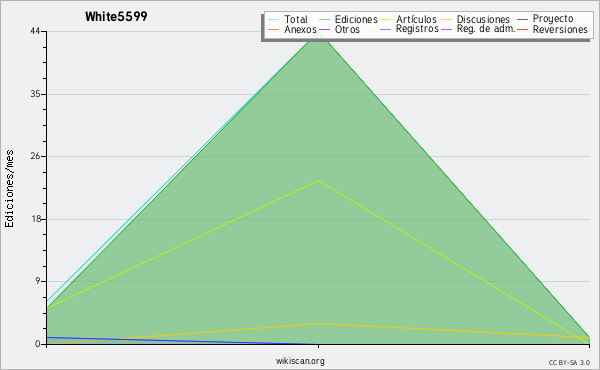Viewport: 600px width, 370px height.
Task: Click the cyan Total legend line swatch
Action: tap(274, 20)
